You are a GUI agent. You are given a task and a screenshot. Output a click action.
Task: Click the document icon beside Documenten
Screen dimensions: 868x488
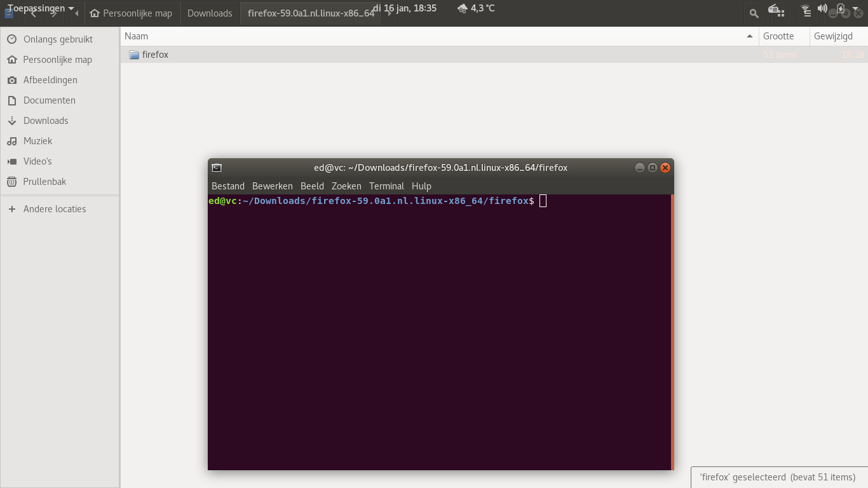[11, 100]
